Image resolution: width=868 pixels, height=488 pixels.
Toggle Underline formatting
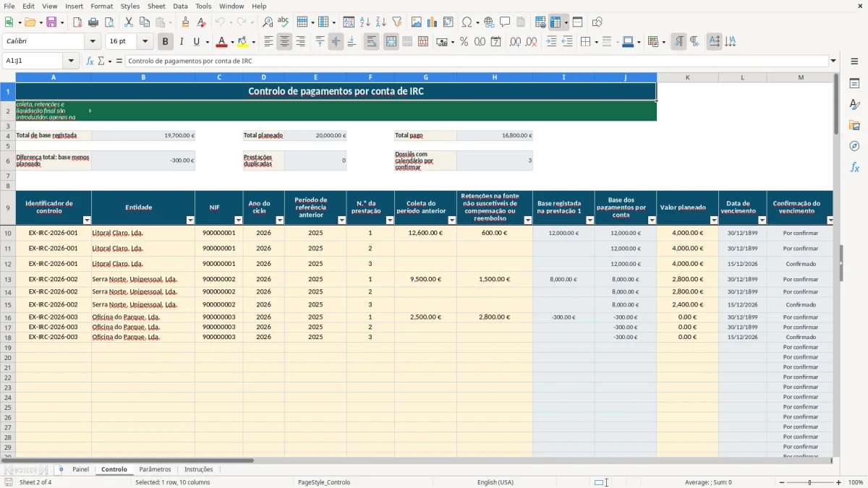click(x=196, y=42)
